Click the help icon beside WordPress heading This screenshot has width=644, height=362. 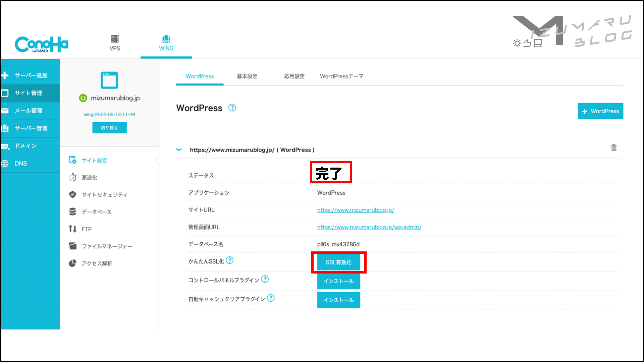point(232,108)
